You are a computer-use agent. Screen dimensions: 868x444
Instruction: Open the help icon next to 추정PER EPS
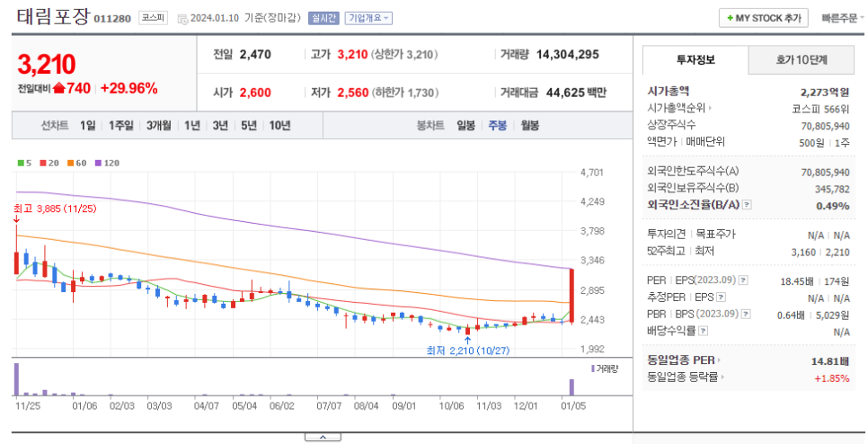click(x=721, y=297)
